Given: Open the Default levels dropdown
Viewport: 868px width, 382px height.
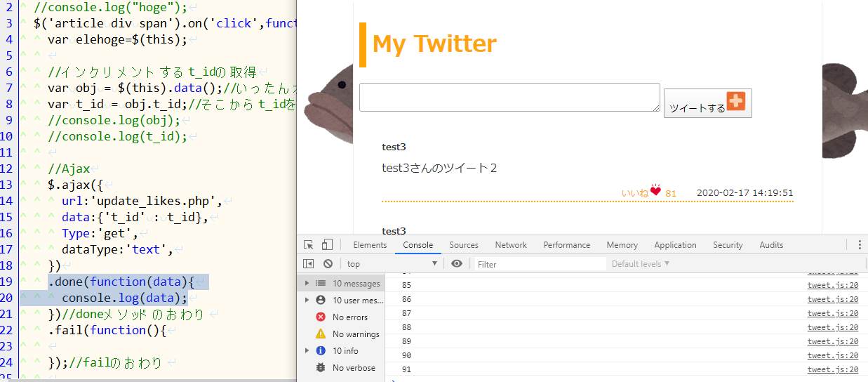Looking at the screenshot, I should (641, 264).
